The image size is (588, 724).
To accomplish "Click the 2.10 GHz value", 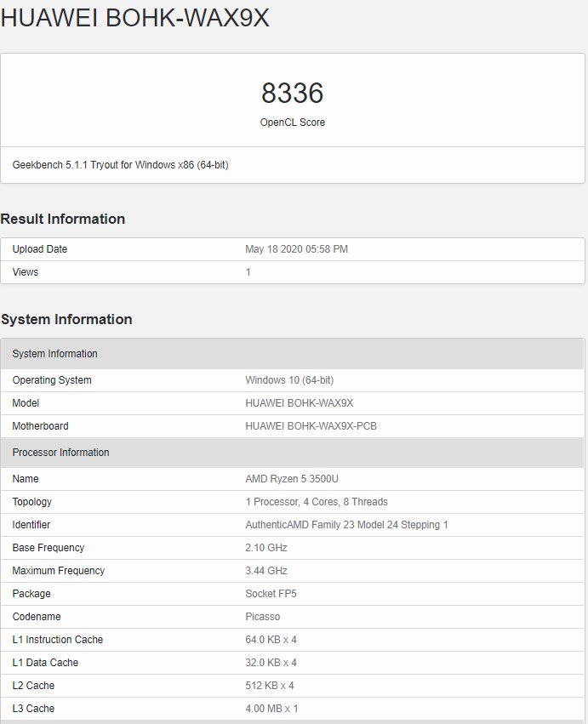I will (266, 548).
